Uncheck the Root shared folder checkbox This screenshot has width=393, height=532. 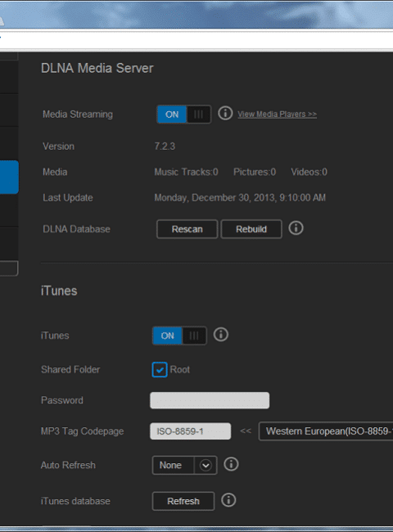click(x=160, y=369)
